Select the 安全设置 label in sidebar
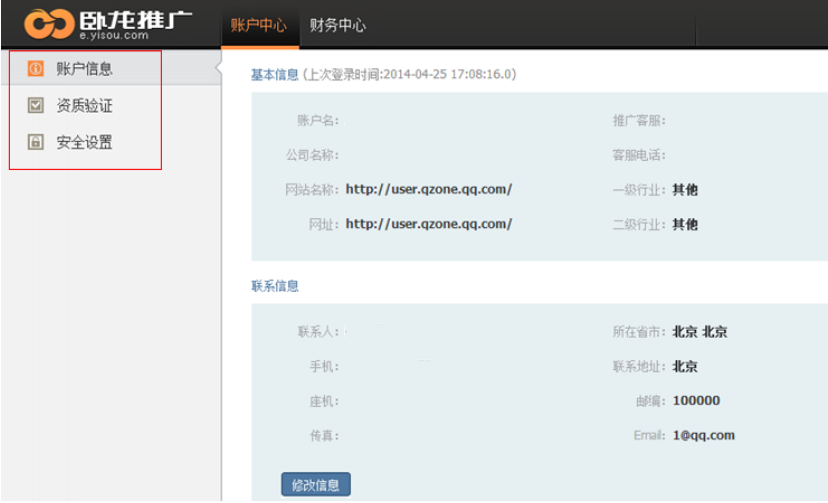This screenshot has height=503, width=828. coord(85,143)
